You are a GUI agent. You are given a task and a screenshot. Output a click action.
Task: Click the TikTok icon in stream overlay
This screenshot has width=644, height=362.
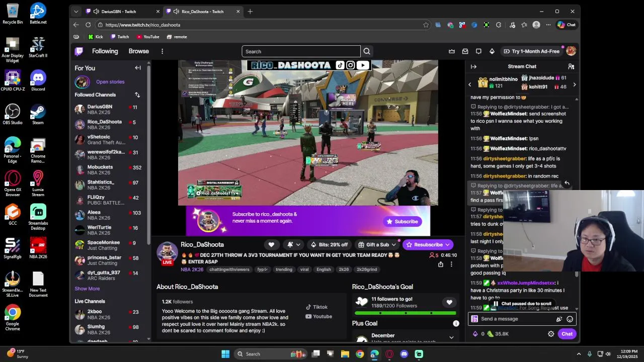[x=340, y=65]
